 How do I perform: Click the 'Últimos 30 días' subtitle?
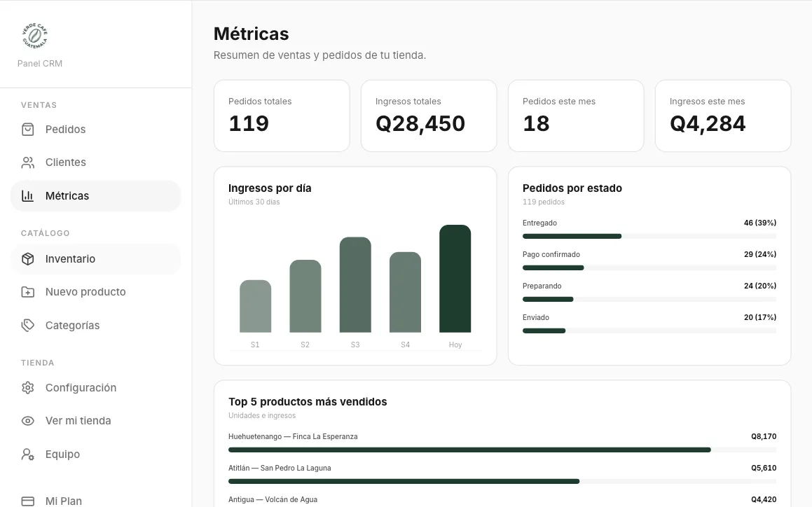point(254,202)
